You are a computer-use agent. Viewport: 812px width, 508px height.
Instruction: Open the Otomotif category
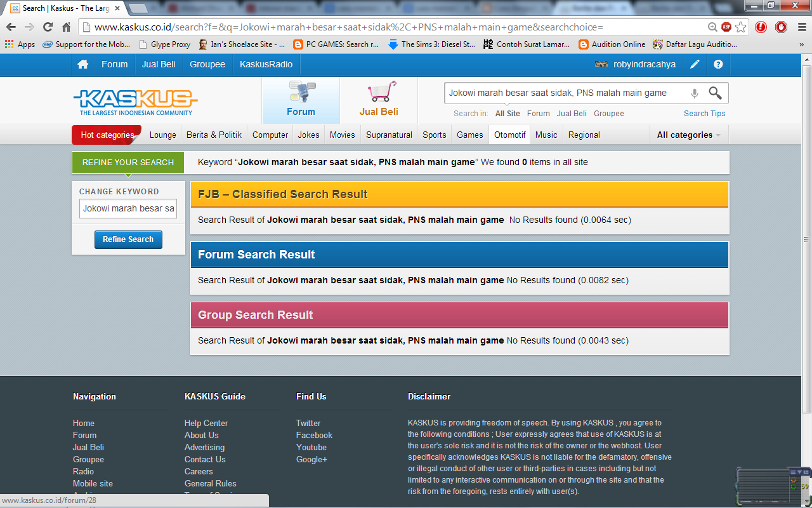click(x=510, y=135)
